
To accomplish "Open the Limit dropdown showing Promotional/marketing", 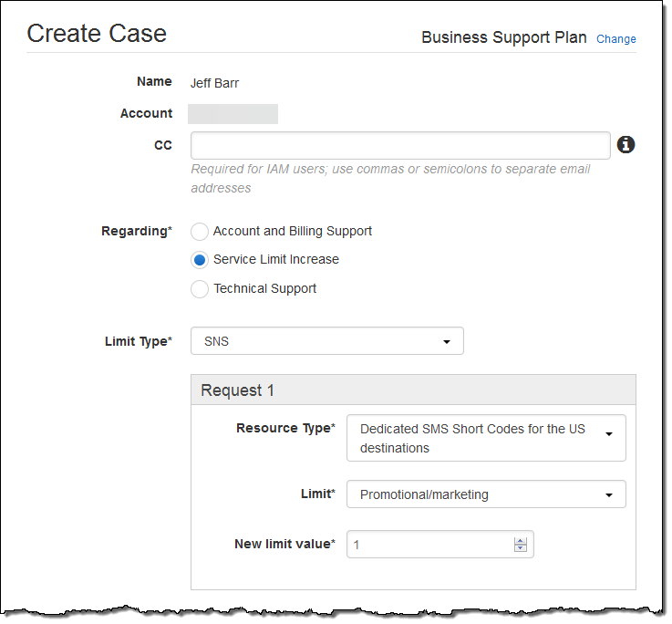I will (486, 494).
